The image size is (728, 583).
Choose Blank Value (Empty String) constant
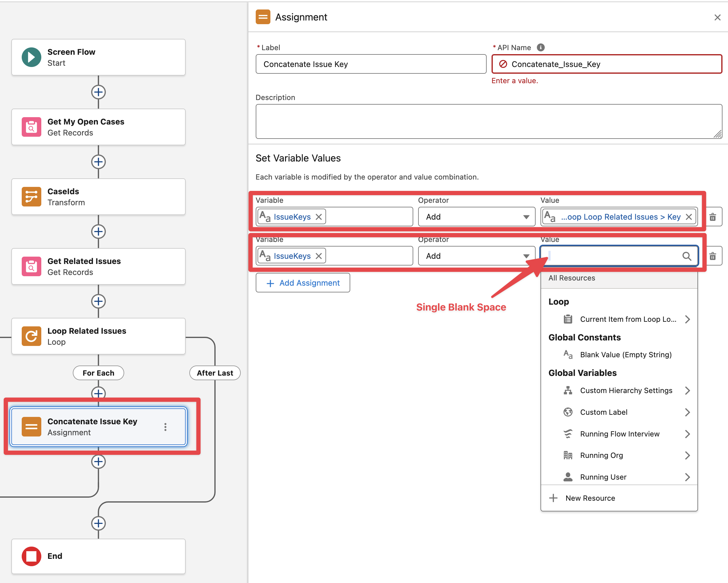[625, 355]
